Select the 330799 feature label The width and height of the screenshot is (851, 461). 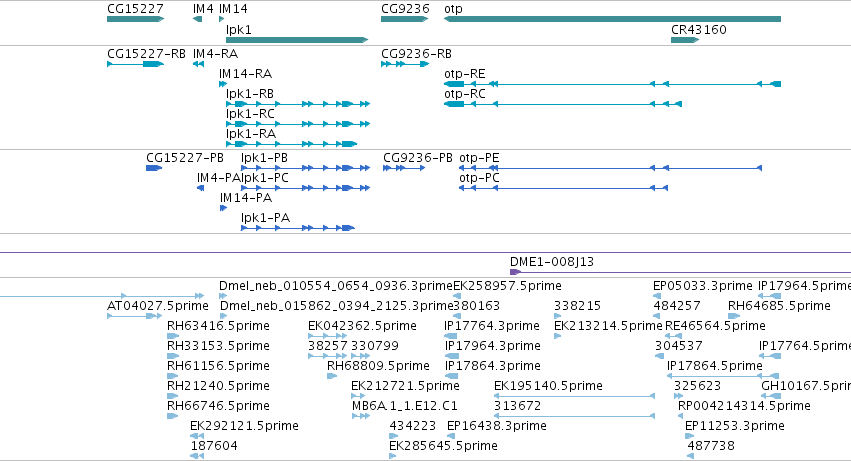pos(374,346)
